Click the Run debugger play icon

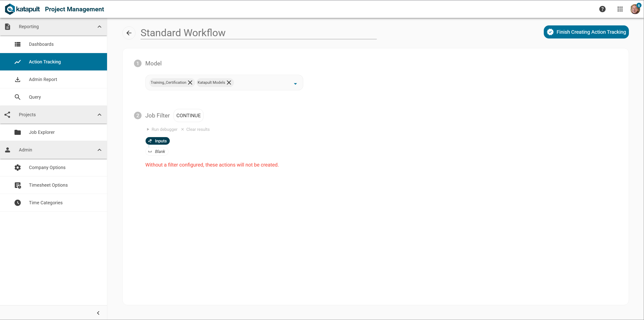[148, 129]
